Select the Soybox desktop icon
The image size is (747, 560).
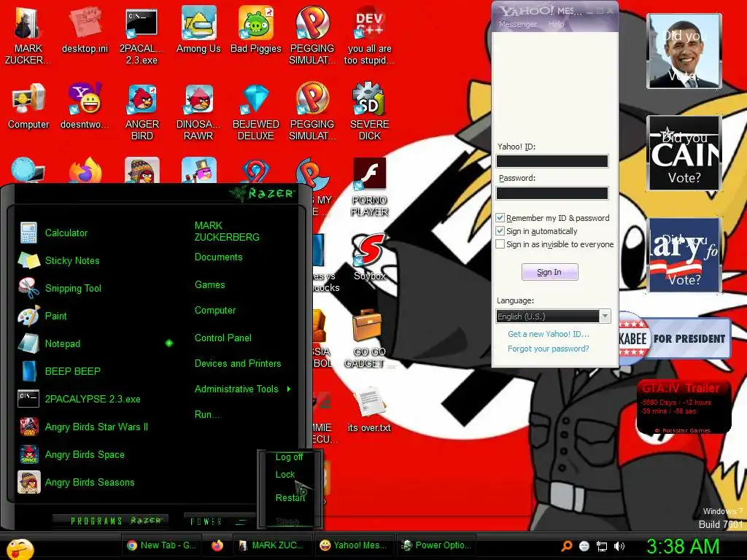click(x=369, y=257)
